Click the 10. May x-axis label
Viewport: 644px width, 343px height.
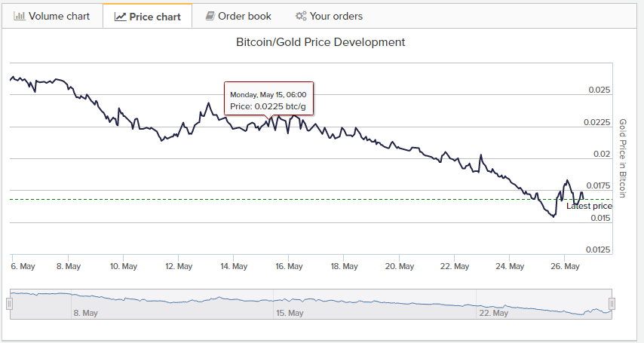pos(124,266)
